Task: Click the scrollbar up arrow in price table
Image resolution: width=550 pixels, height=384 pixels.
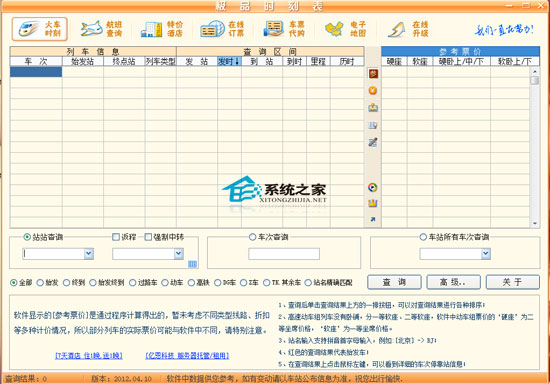Action: 535,71
